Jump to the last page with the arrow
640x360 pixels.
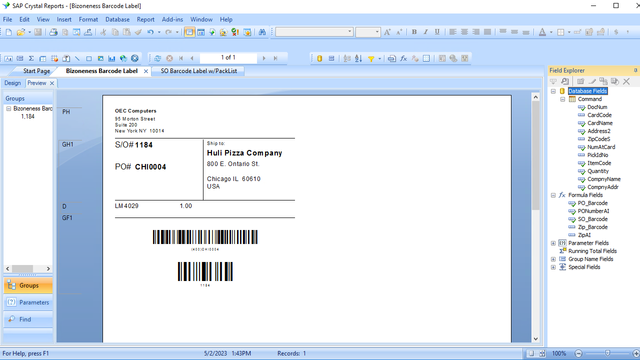[276, 58]
